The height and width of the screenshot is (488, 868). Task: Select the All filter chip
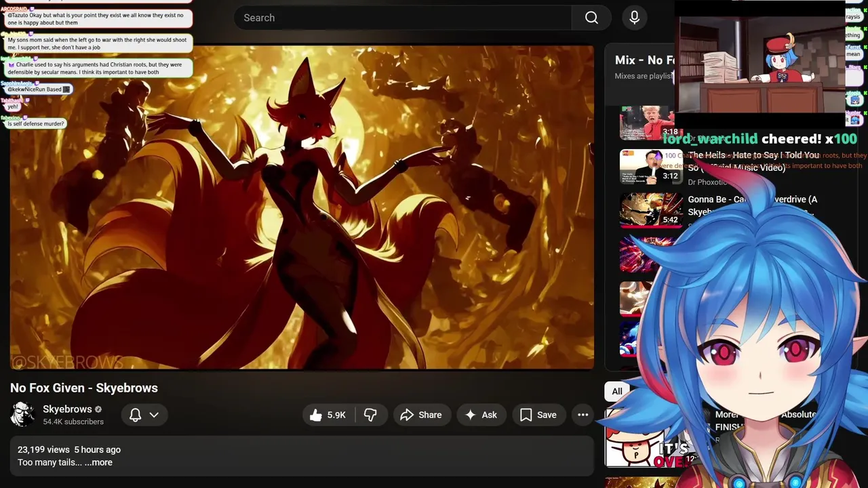(x=616, y=391)
